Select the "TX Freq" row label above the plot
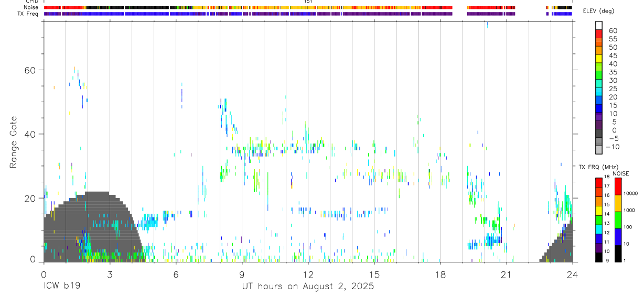 click(29, 14)
